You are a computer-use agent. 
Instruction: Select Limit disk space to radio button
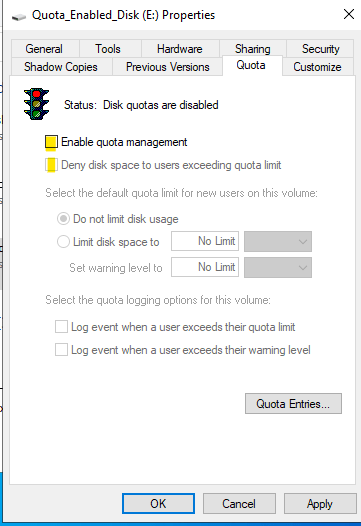63,242
